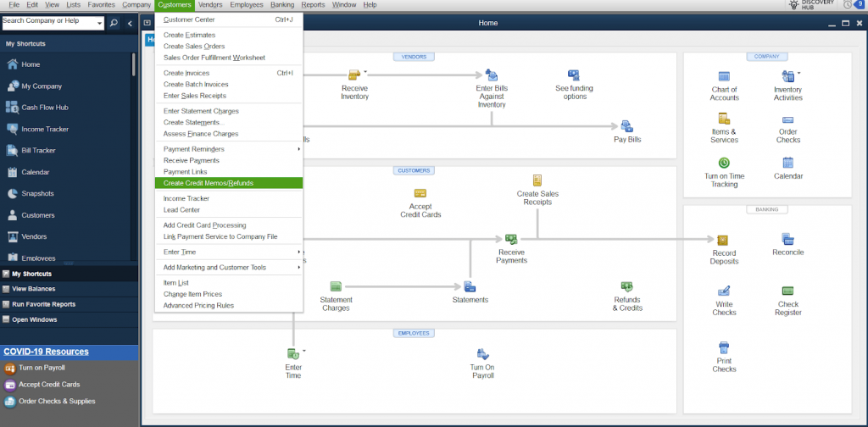
Task: Click Turn On Payroll workflow icon
Action: click(x=482, y=354)
